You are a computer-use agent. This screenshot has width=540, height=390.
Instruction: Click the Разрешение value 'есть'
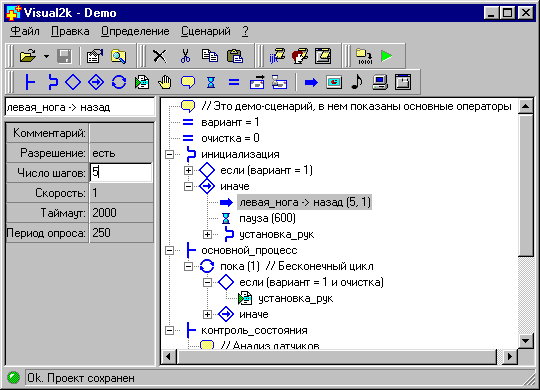click(x=121, y=153)
